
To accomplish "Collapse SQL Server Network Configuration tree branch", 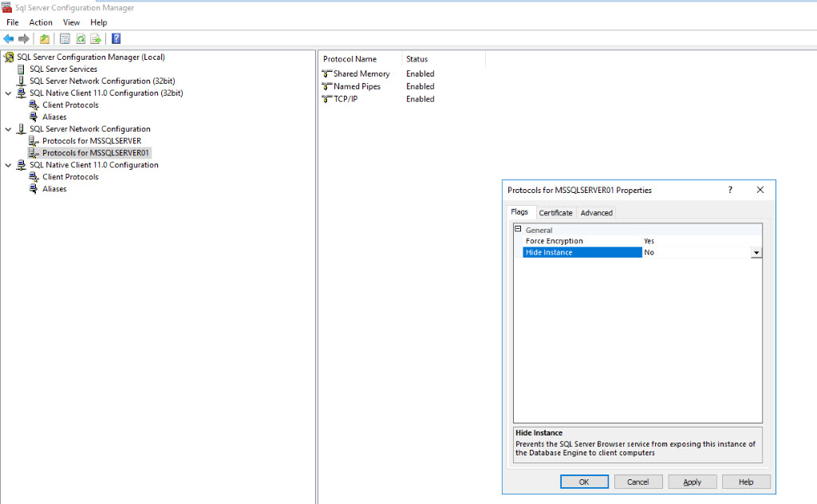I will tap(7, 128).
